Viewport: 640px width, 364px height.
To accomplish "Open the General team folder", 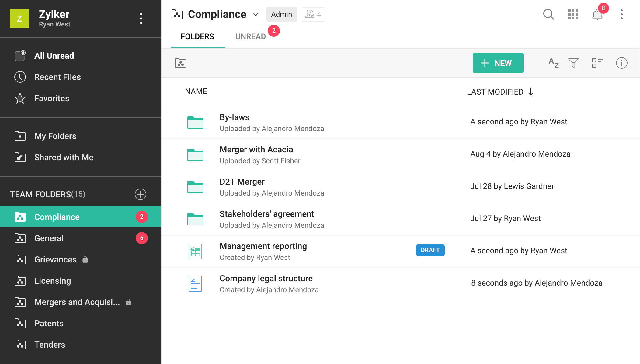I will point(49,238).
